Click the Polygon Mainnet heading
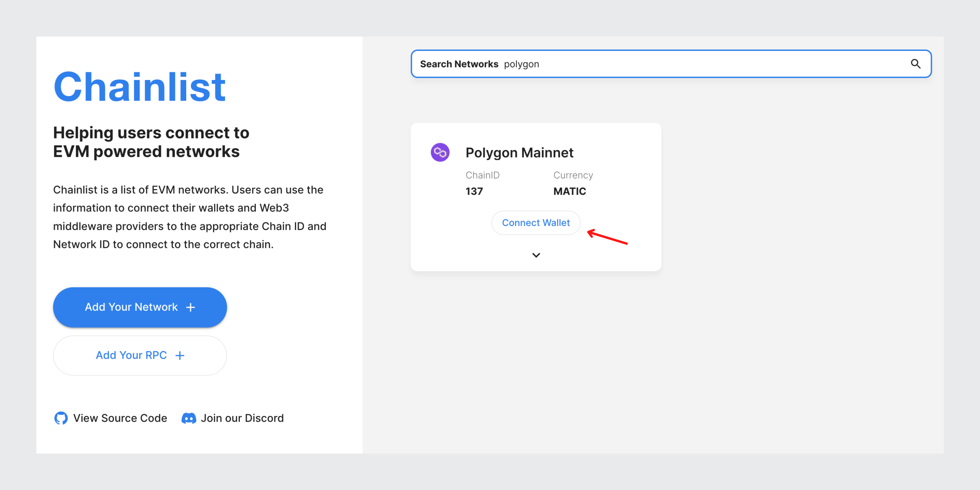980x490 pixels. [519, 153]
